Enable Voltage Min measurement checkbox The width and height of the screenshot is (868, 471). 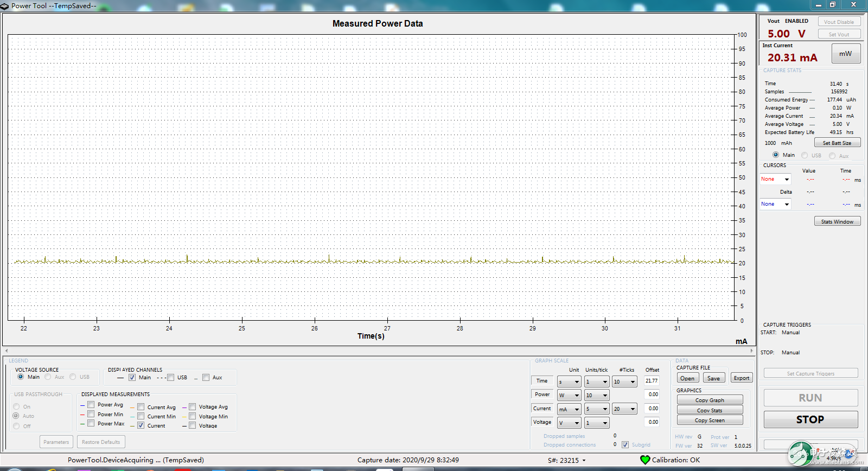coord(192,416)
